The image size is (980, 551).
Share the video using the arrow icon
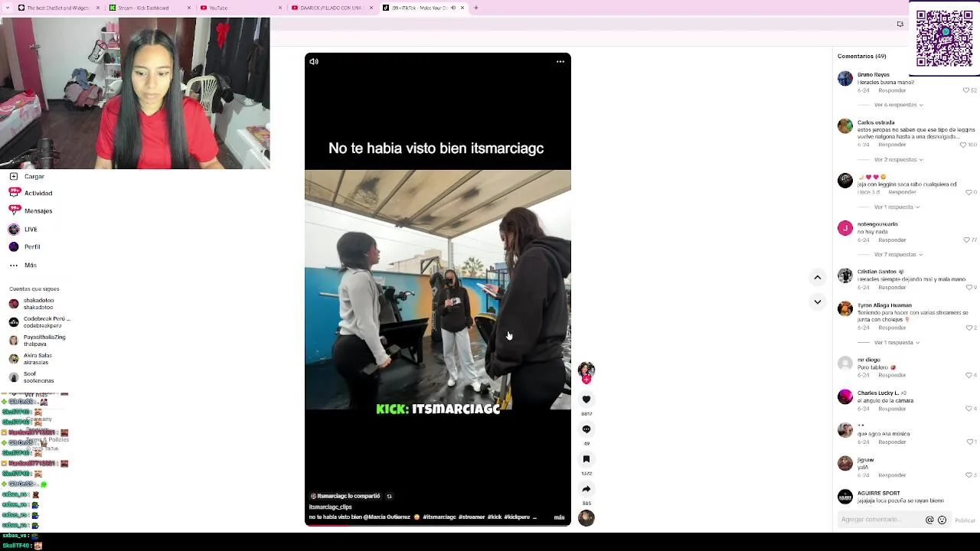586,489
